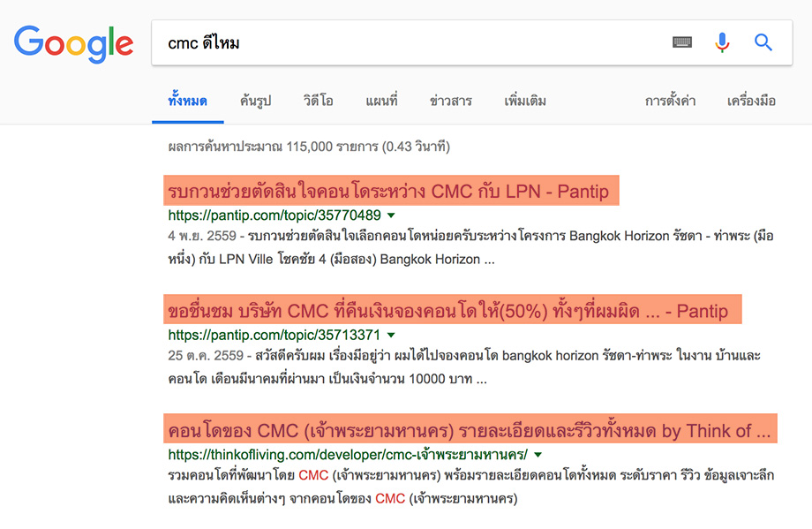Open the ข่าวสาร tab
Screen dimensions: 812x529
[x=450, y=100]
